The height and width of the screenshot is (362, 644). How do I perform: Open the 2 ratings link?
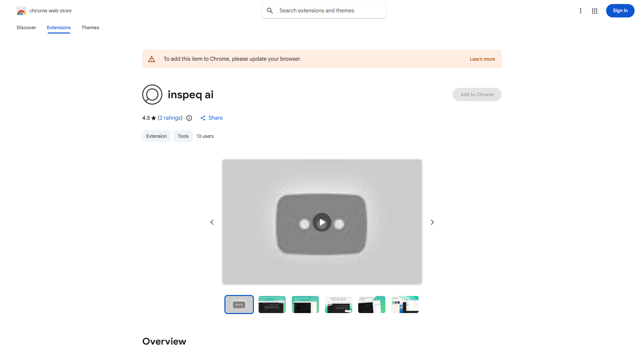tap(170, 118)
